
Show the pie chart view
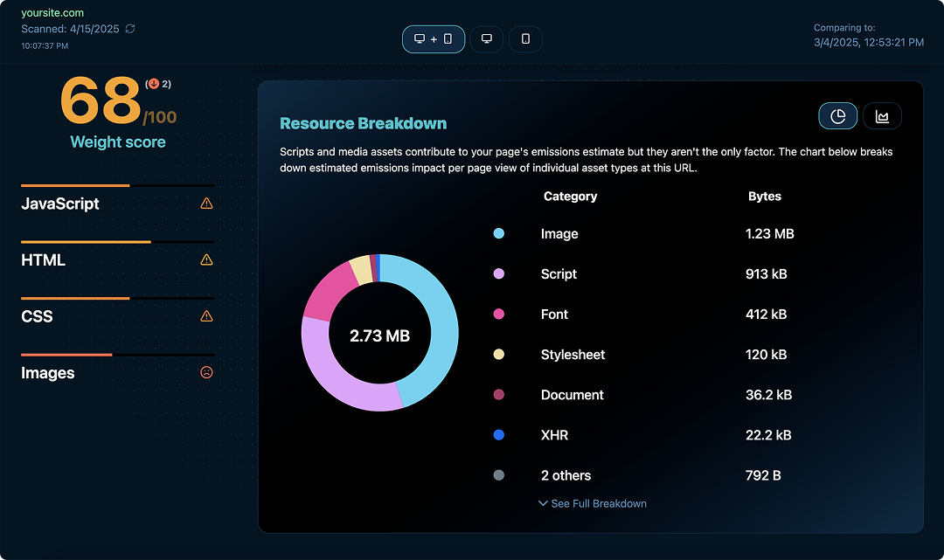837,116
